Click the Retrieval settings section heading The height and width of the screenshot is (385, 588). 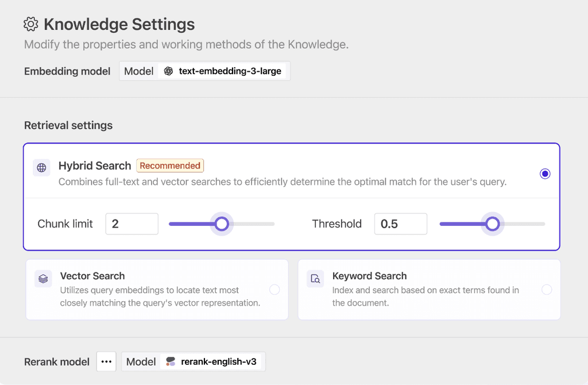(68, 125)
